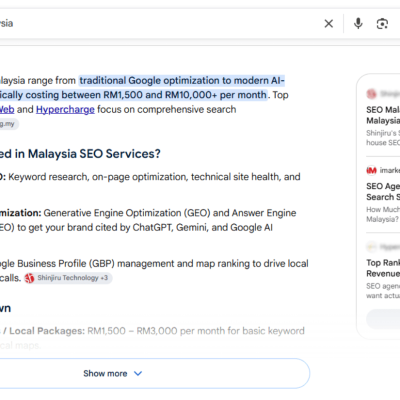
Task: Clear the search box with the X icon
Action: (x=329, y=24)
